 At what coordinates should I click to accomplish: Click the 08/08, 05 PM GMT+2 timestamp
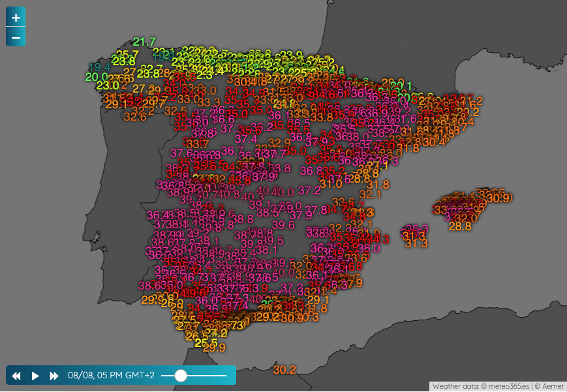pyautogui.click(x=112, y=376)
